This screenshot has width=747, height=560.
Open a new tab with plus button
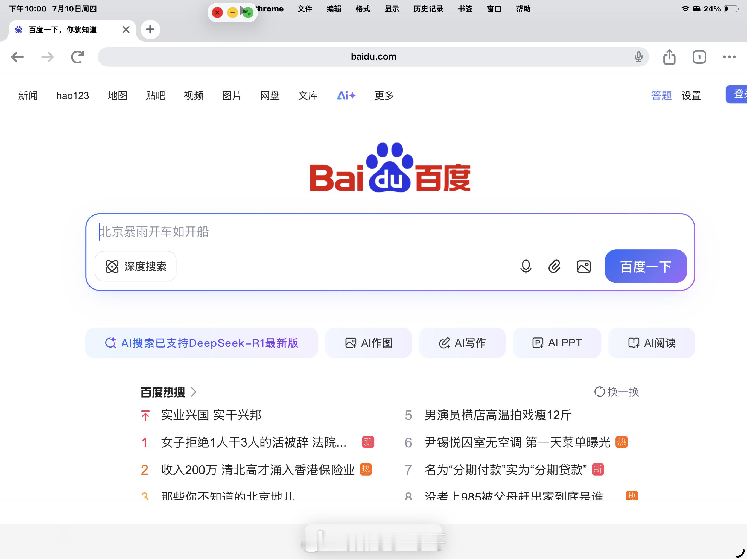pos(150,29)
